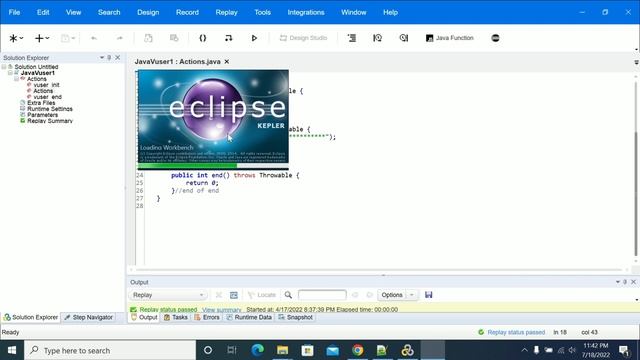Screen dimensions: 640x360
Task: Select Extra Files in Solution Explorer
Action: tap(41, 103)
